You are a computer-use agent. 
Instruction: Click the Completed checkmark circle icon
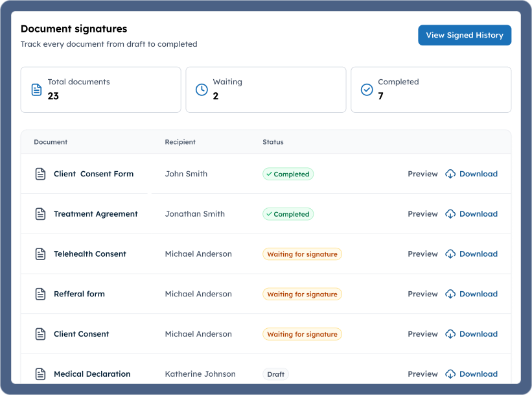click(x=367, y=90)
